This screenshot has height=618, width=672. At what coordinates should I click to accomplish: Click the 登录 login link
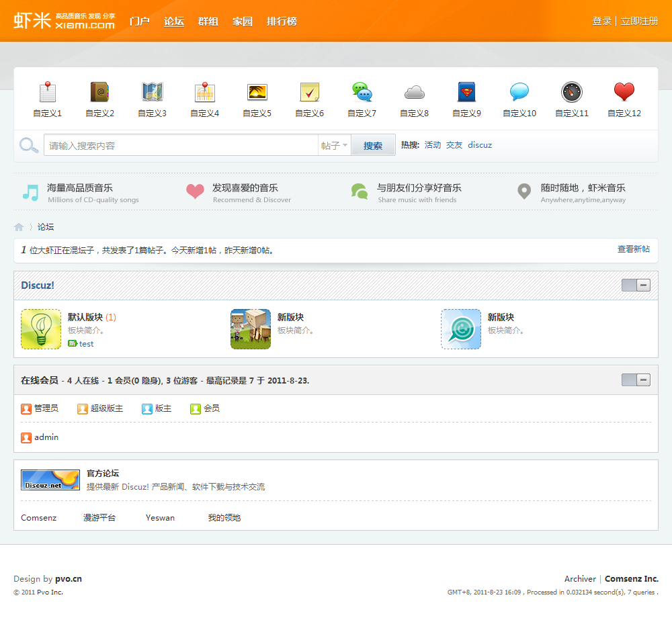click(601, 21)
